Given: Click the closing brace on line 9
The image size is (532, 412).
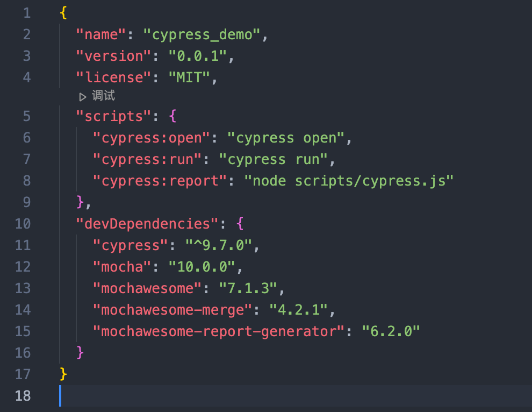Looking at the screenshot, I should click(x=80, y=202).
